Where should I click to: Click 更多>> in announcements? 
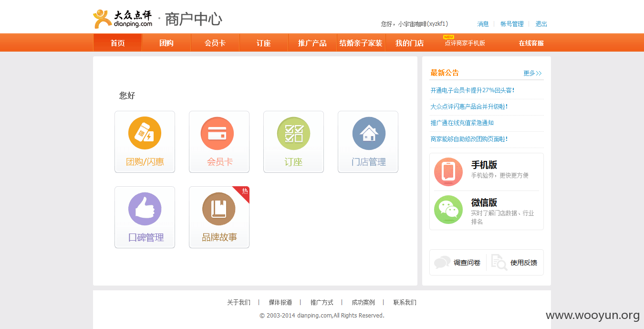(532, 73)
